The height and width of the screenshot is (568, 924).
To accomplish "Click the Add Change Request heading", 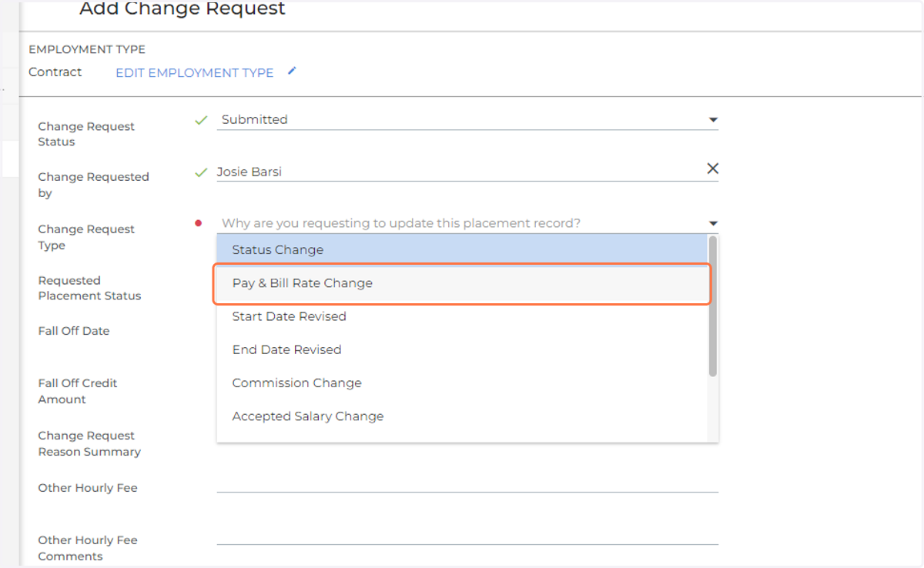I will [182, 9].
